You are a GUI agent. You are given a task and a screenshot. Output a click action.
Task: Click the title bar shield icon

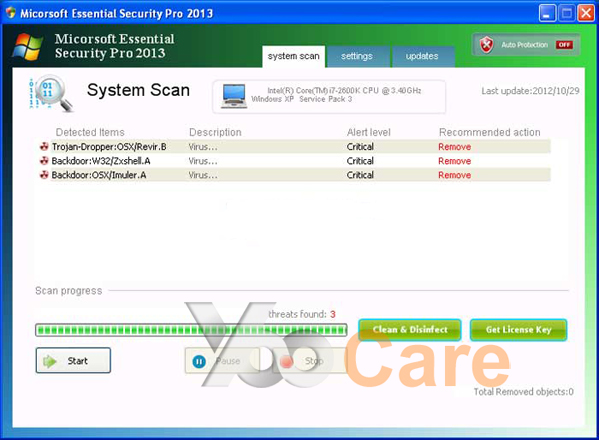click(x=11, y=13)
